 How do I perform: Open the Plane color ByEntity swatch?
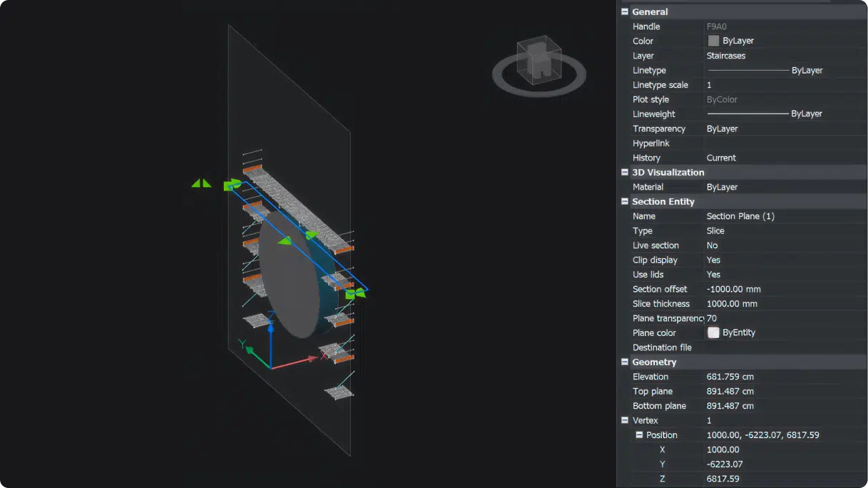[713, 332]
